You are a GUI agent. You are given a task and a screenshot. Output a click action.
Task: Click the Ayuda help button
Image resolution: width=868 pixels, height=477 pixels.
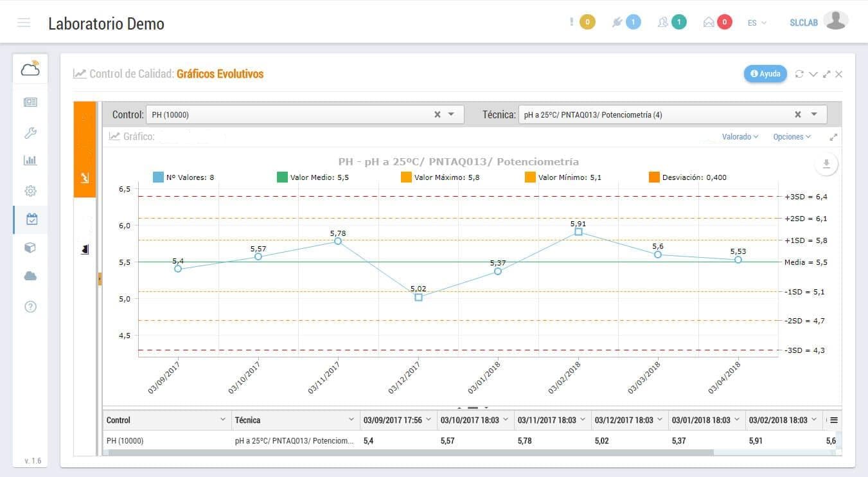[765, 74]
